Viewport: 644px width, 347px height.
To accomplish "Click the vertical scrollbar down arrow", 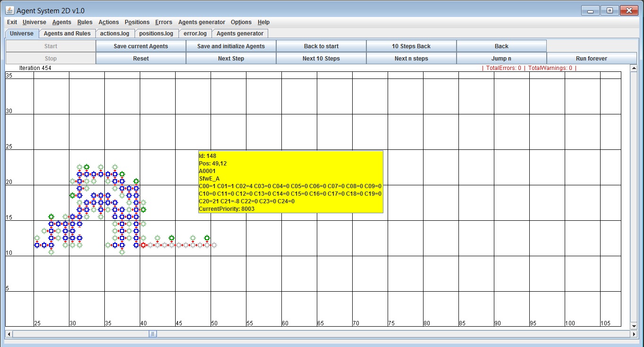I will coord(634,326).
